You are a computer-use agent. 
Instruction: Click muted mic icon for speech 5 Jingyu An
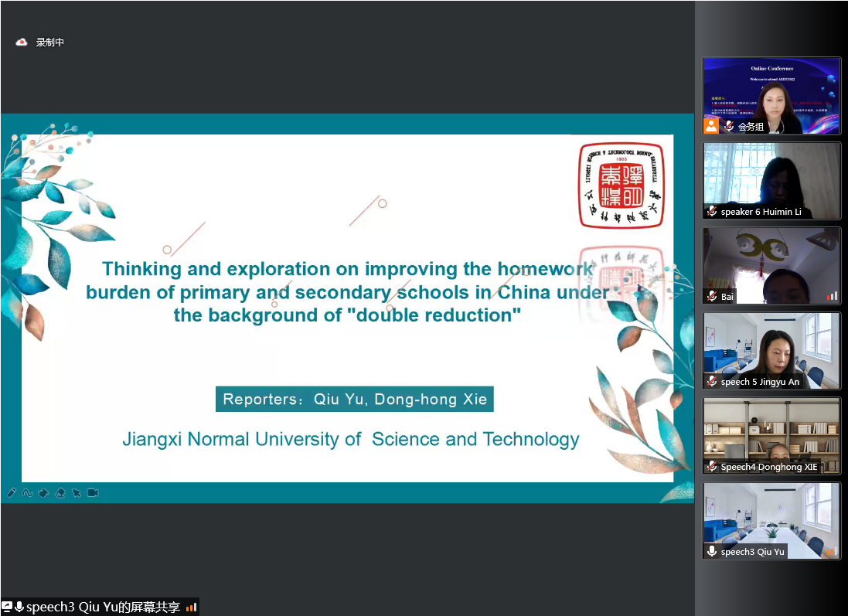pyautogui.click(x=712, y=381)
